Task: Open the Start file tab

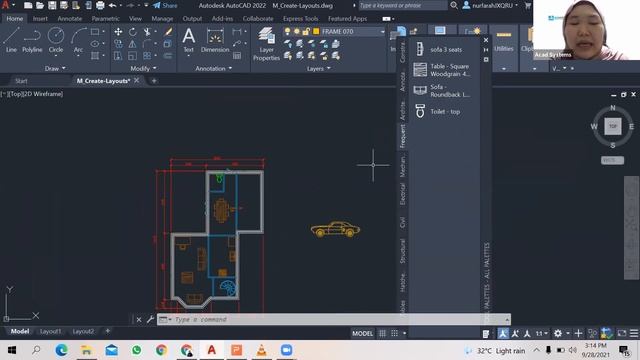Action: tap(21, 81)
